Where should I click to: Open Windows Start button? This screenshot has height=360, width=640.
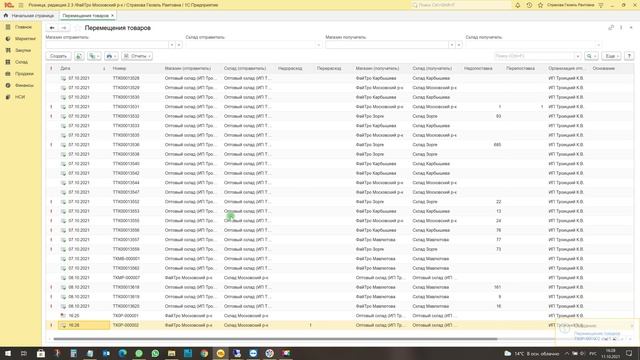(8, 353)
